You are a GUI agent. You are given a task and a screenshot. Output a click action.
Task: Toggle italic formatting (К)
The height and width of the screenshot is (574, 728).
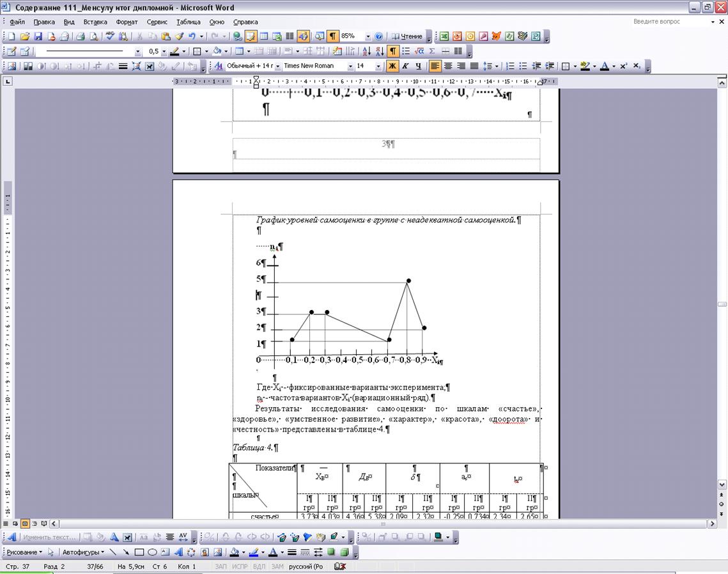(x=405, y=66)
